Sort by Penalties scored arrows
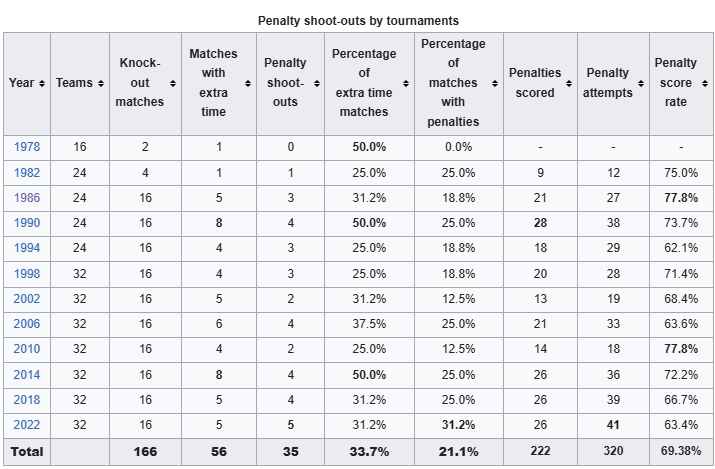Viewport: 715px width, 469px height. (569, 83)
